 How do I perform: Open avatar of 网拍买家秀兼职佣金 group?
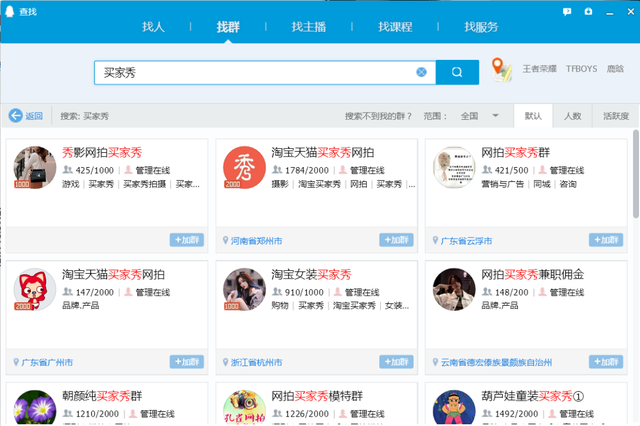tap(454, 289)
